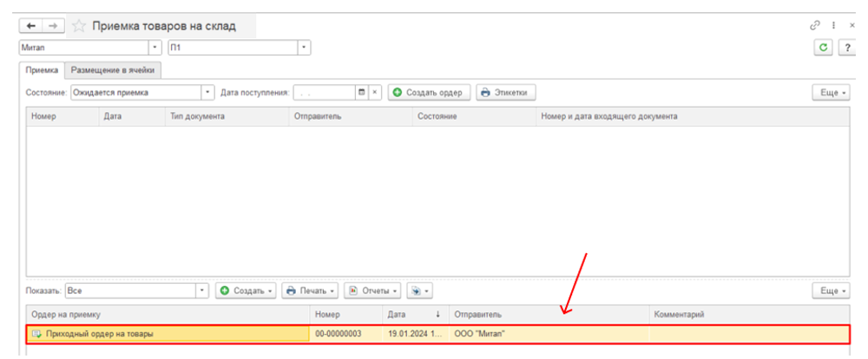Open the document-arrow dropdown beside Отчеты
The height and width of the screenshot is (359, 868).
point(419,290)
